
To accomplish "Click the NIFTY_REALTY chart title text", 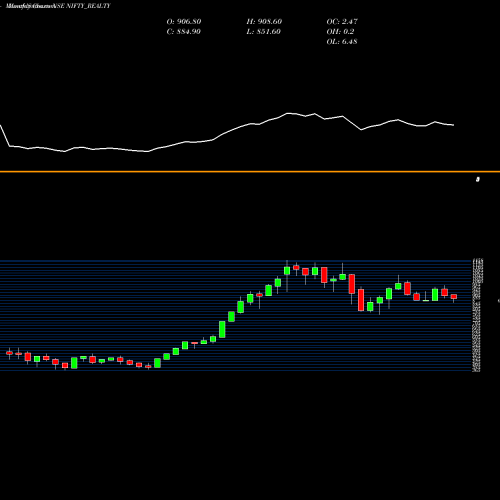I will [58, 6].
